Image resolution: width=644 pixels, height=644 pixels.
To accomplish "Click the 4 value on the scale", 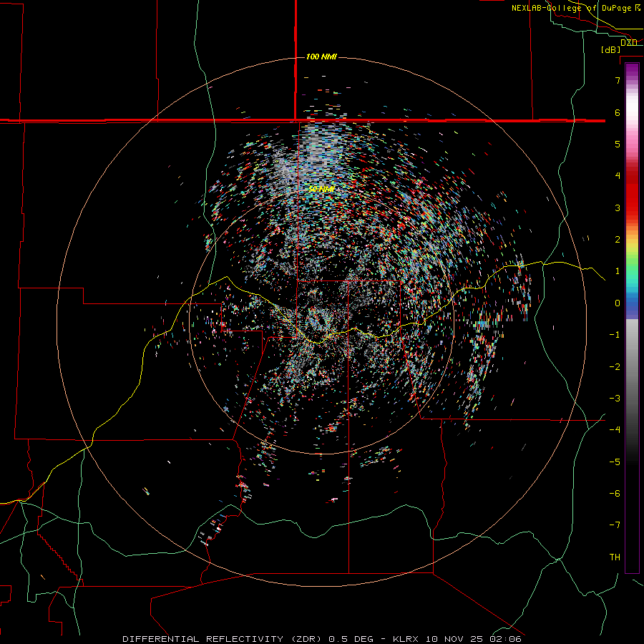I will (618, 176).
